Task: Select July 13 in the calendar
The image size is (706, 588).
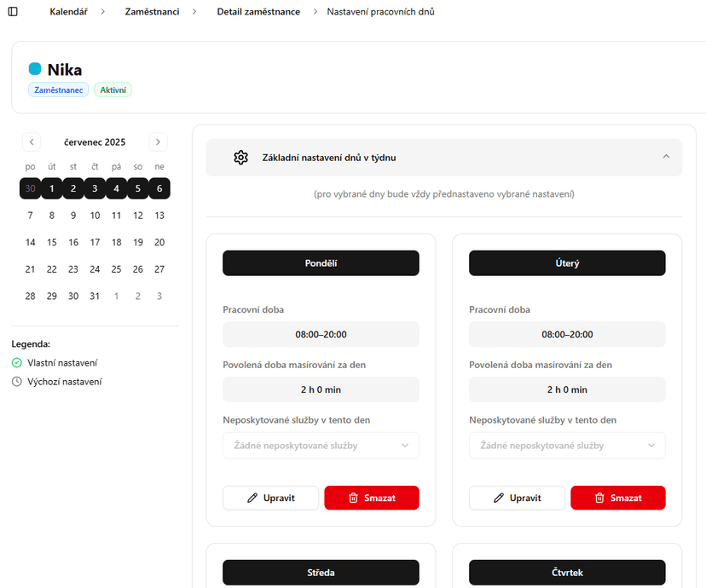Action: 159,216
